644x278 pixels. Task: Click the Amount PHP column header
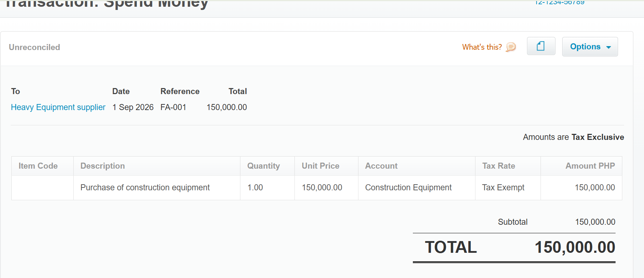pyautogui.click(x=590, y=166)
